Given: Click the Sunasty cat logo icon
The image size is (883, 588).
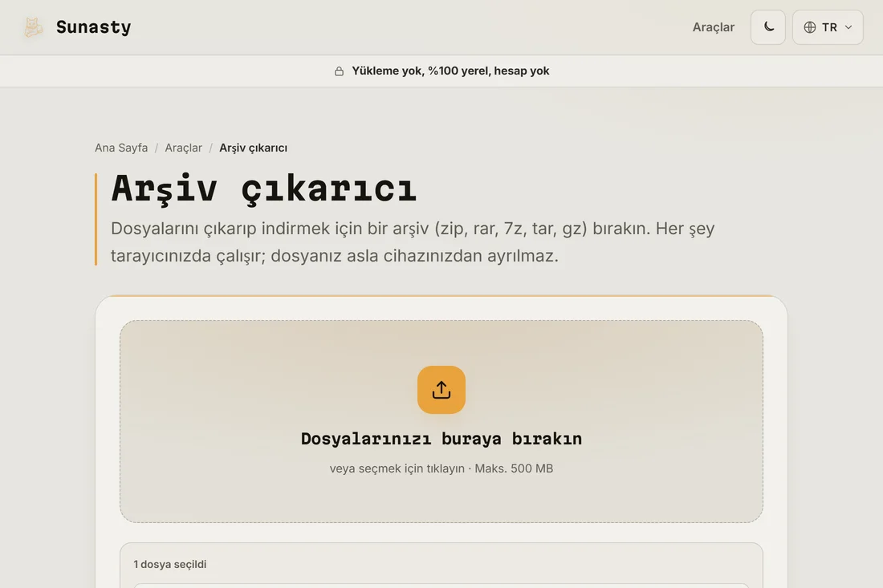Looking at the screenshot, I should [33, 27].
